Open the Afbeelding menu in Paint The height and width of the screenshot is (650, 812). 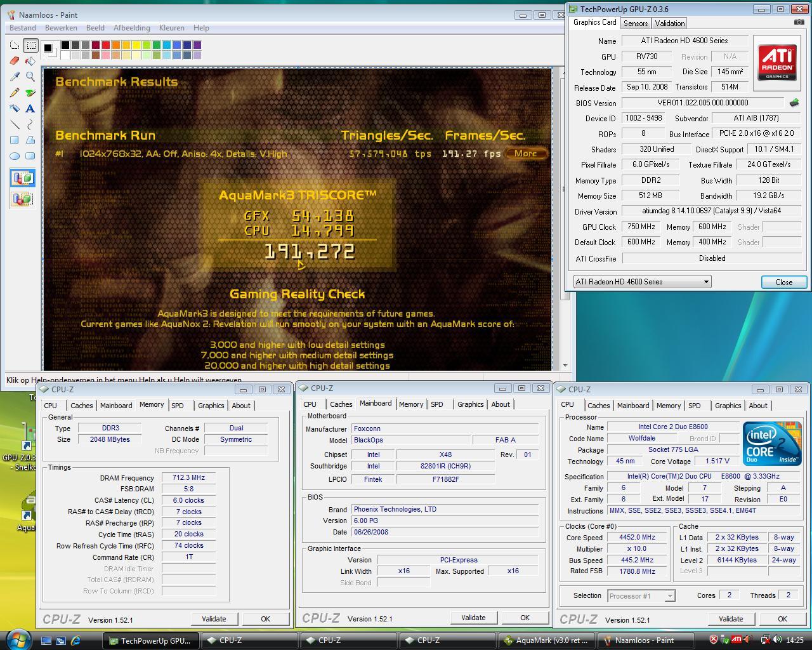[131, 28]
